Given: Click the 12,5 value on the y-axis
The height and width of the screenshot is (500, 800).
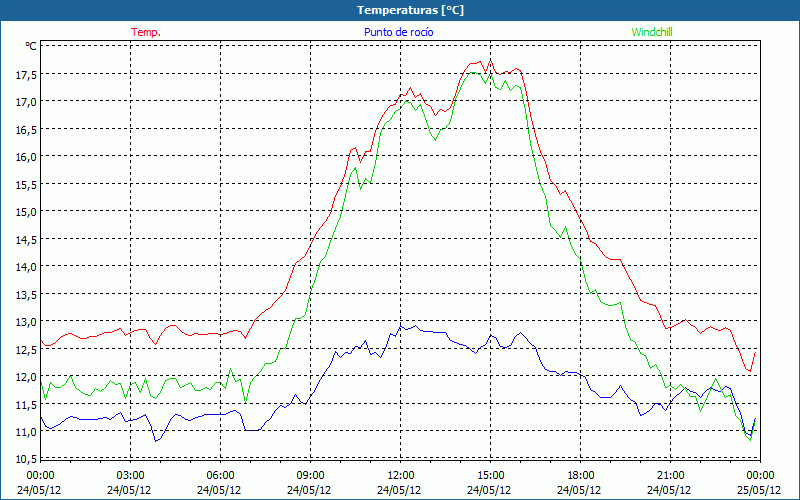Looking at the screenshot, I should 26,350.
